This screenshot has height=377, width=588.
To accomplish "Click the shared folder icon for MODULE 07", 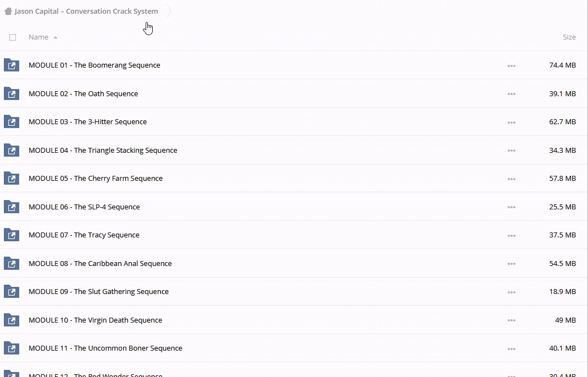I will (x=12, y=235).
